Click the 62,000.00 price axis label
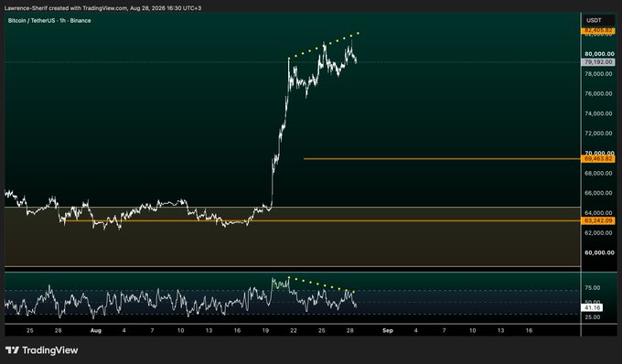This screenshot has height=364, width=622. (599, 232)
